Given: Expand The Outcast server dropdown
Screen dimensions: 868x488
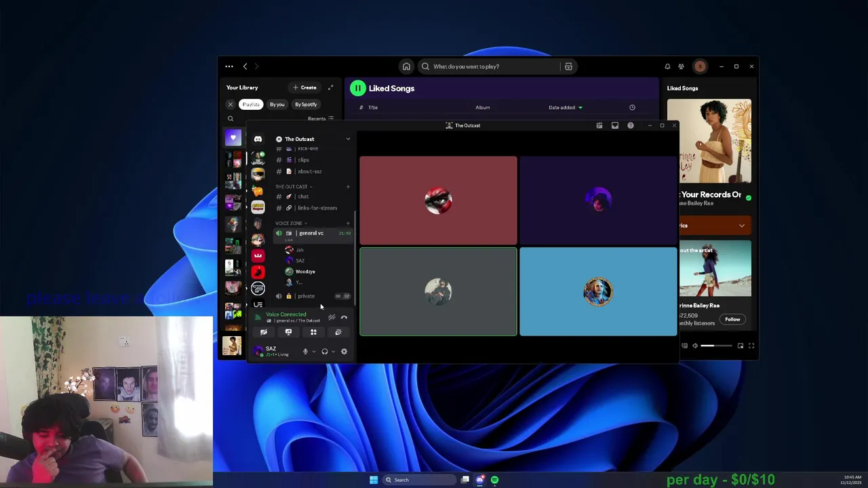Looking at the screenshot, I should pos(348,139).
